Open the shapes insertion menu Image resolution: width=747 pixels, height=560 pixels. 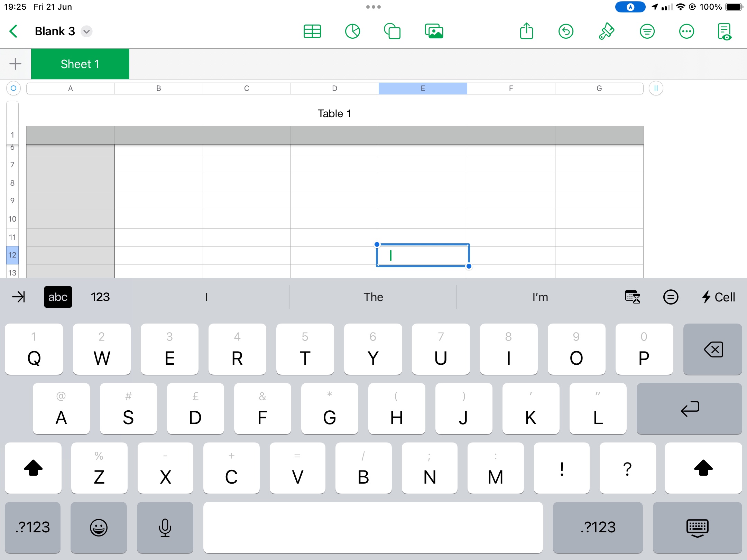pos(393,31)
